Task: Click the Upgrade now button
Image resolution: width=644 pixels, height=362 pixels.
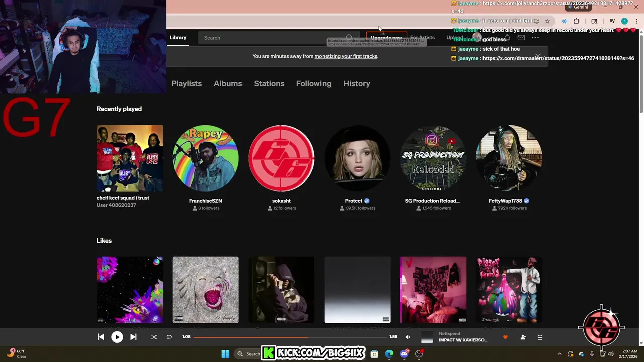Action: [x=386, y=38]
